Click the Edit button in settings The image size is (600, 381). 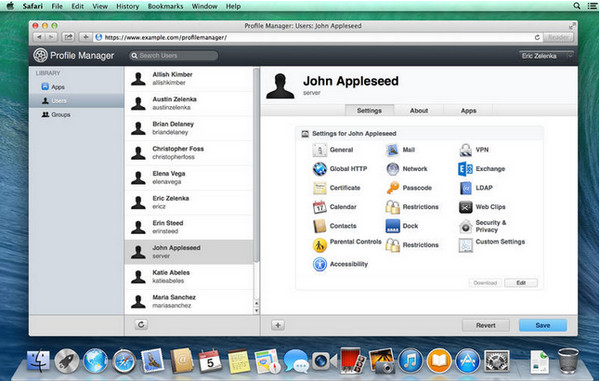(521, 283)
